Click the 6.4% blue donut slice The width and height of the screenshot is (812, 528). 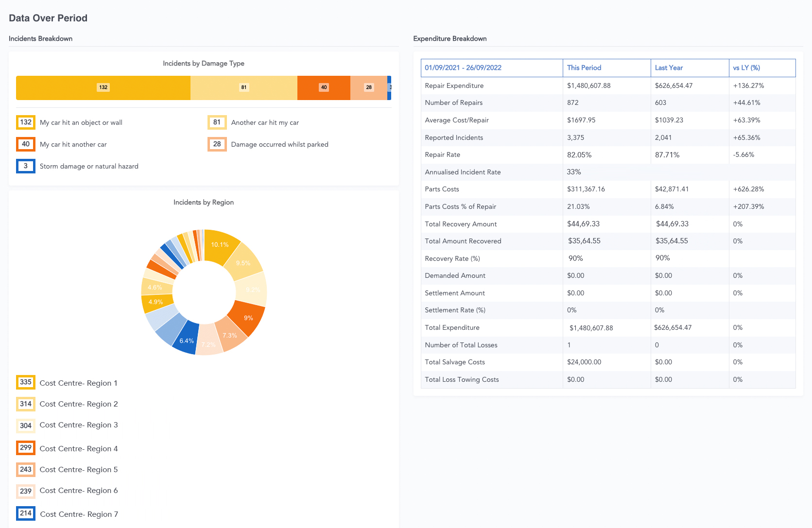tap(187, 340)
